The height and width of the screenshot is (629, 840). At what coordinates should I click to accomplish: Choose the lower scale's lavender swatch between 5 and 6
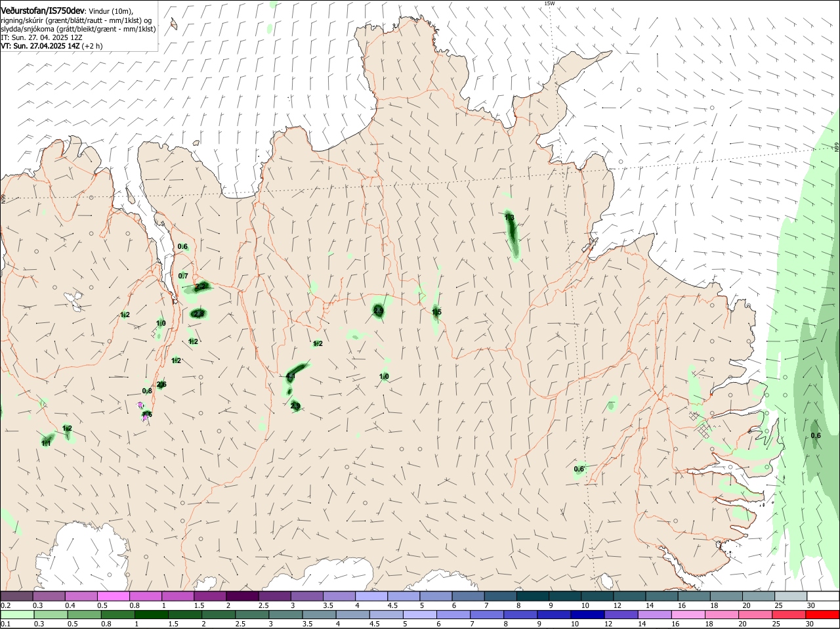419,615
